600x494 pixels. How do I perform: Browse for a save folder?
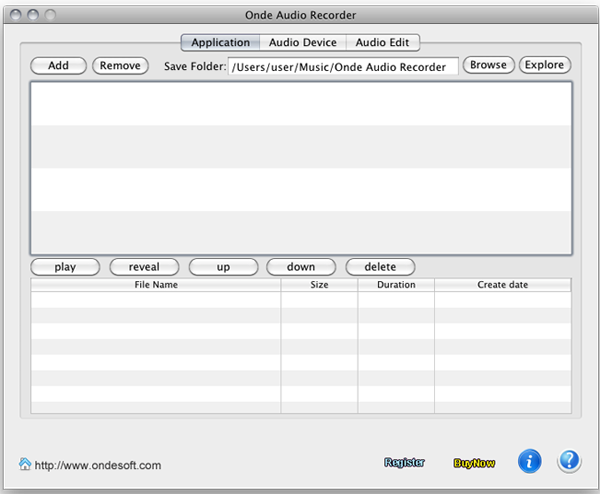click(488, 65)
